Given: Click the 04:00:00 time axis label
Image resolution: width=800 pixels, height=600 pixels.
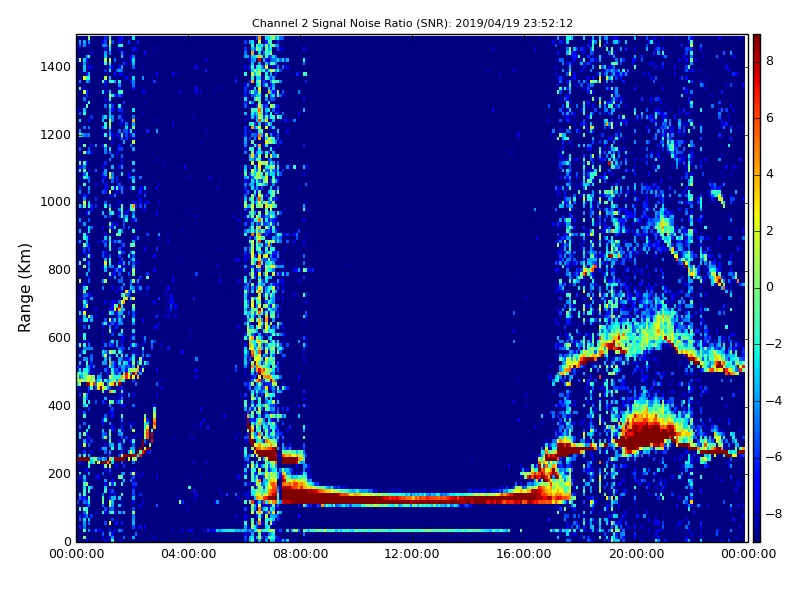Looking at the screenshot, I should point(188,554).
